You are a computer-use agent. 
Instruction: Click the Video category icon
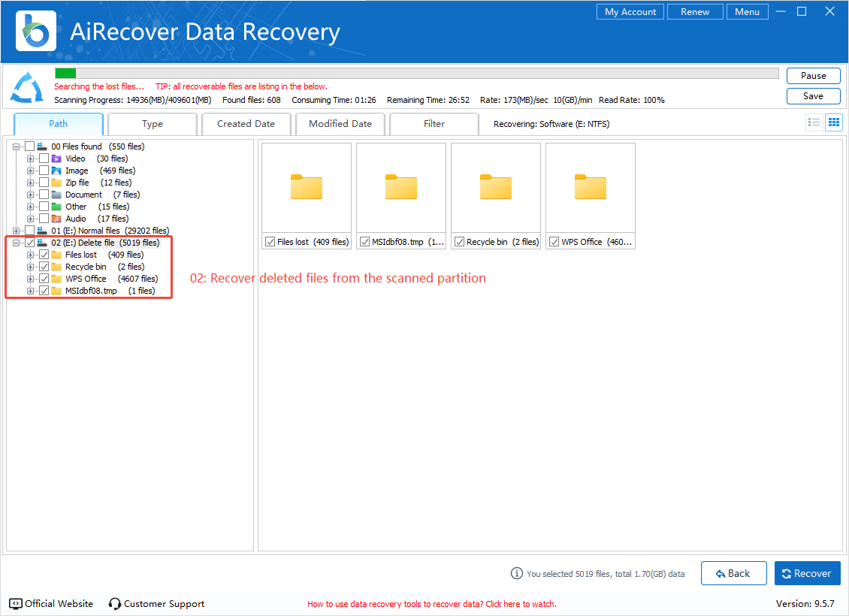[56, 159]
